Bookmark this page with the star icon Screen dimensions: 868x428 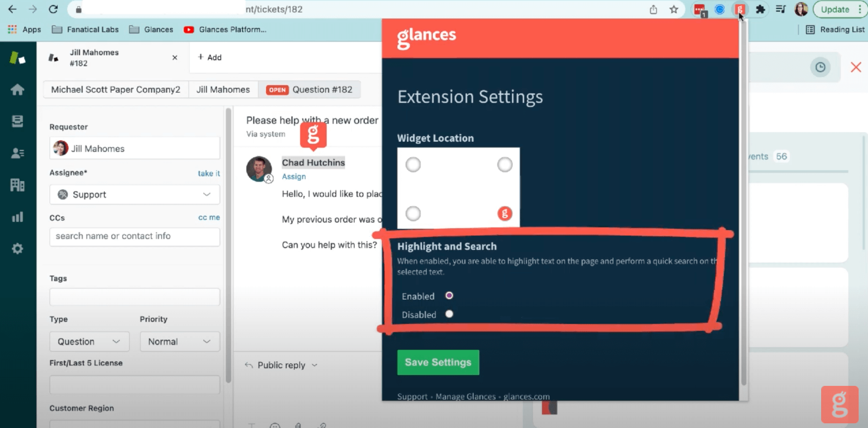coord(673,9)
